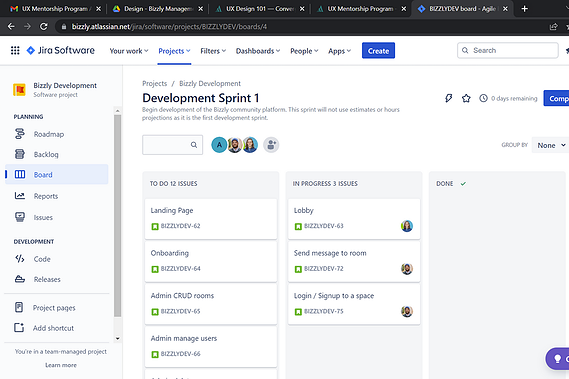This screenshot has height=379, width=569.
Task: Click the DONE column header
Action: click(445, 184)
